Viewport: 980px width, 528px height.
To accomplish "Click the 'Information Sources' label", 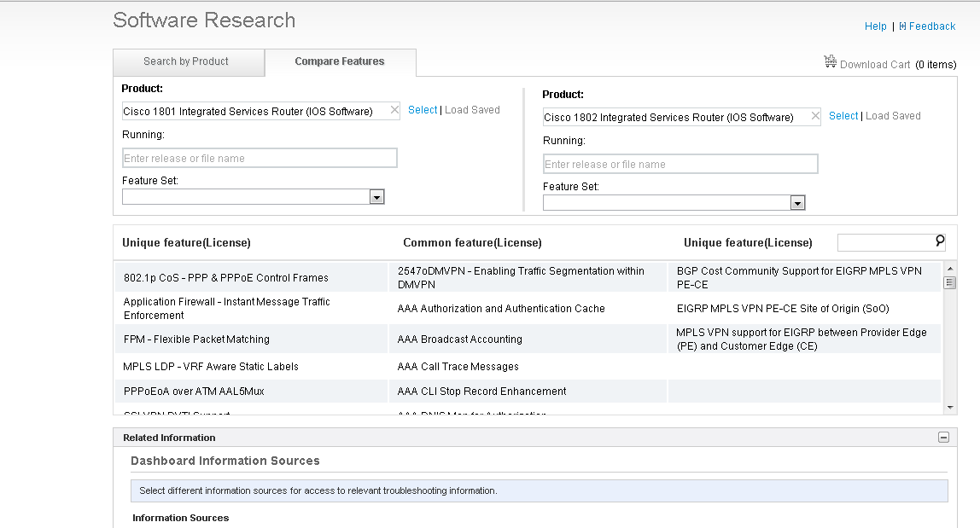I will (181, 518).
